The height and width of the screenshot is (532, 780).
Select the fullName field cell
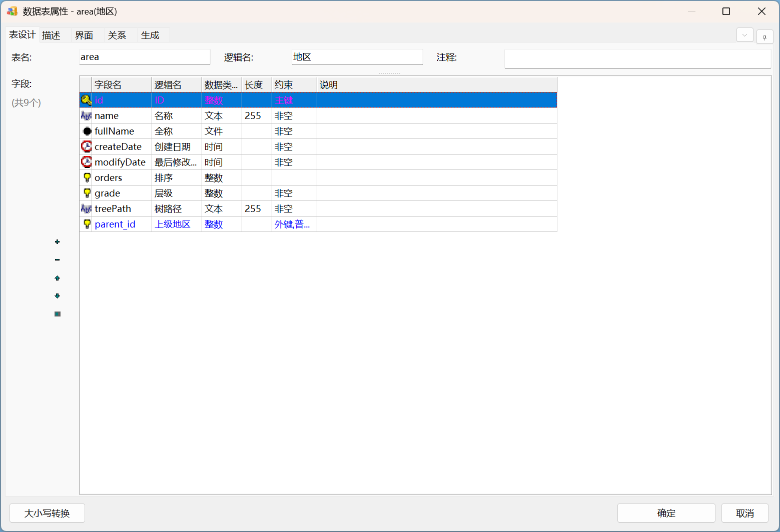(x=122, y=131)
